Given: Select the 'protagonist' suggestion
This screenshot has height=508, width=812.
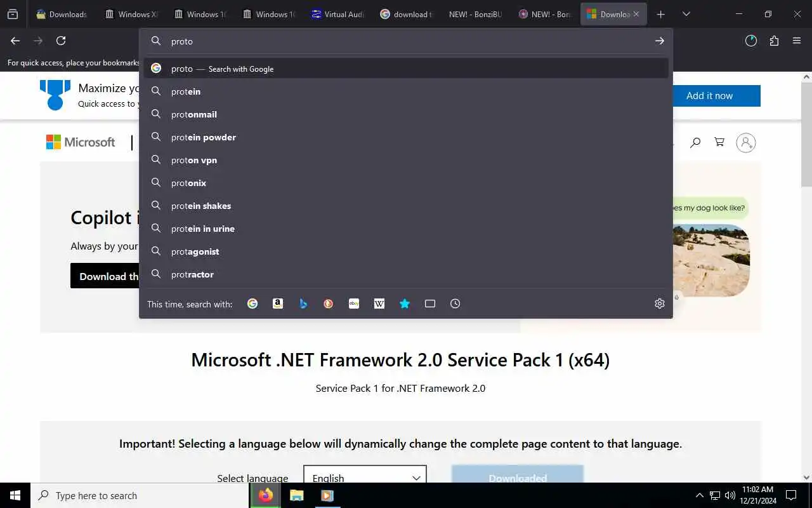Looking at the screenshot, I should click(406, 251).
